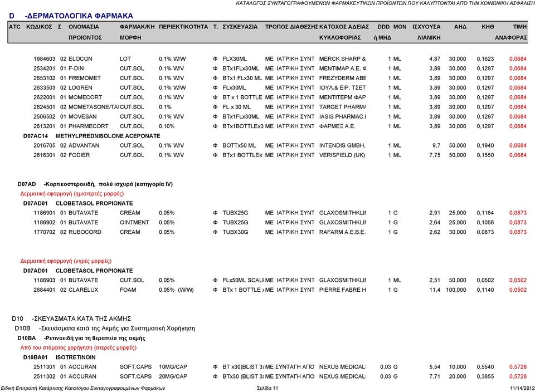
Task: Select the FOAM form cell
Action: click(128, 290)
